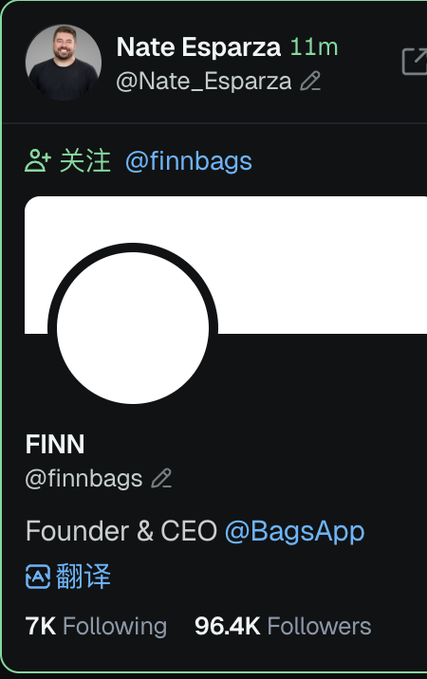Open post in external window icon
This screenshot has width=427, height=679.
click(414, 61)
